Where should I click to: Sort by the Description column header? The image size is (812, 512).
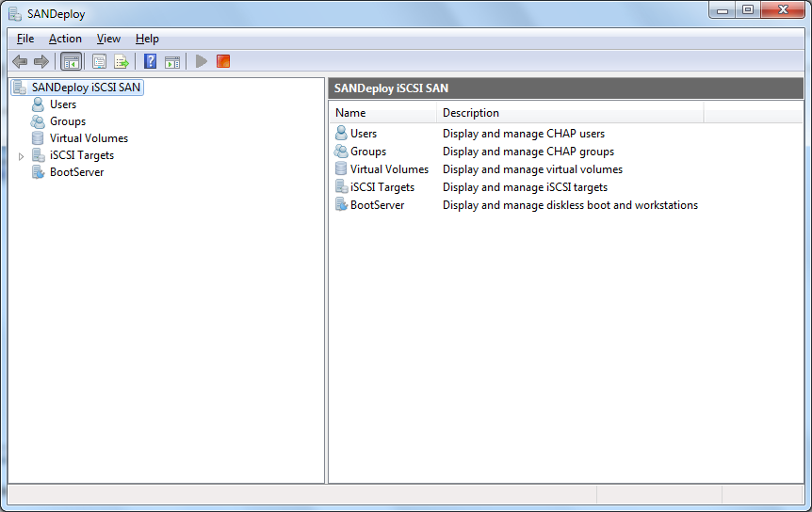tap(570, 113)
